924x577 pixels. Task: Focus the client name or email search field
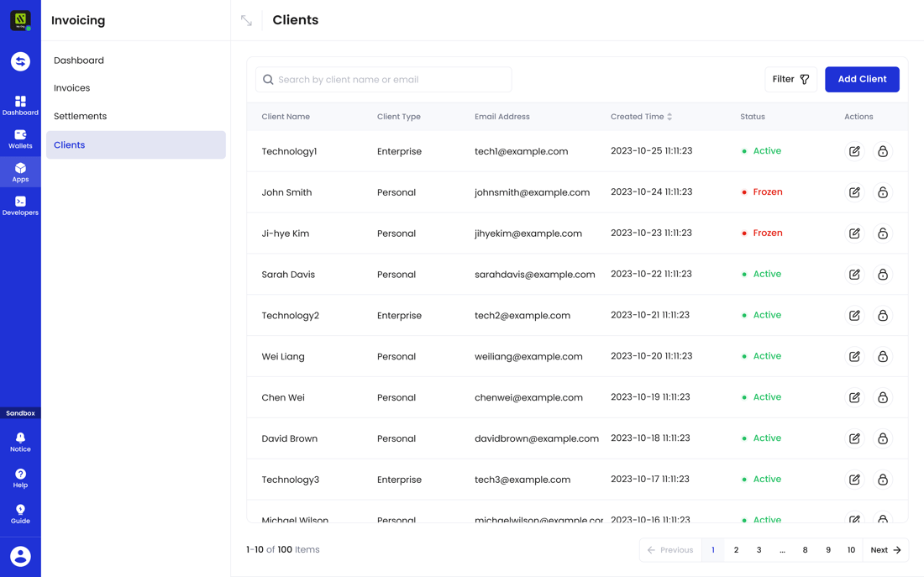[384, 80]
